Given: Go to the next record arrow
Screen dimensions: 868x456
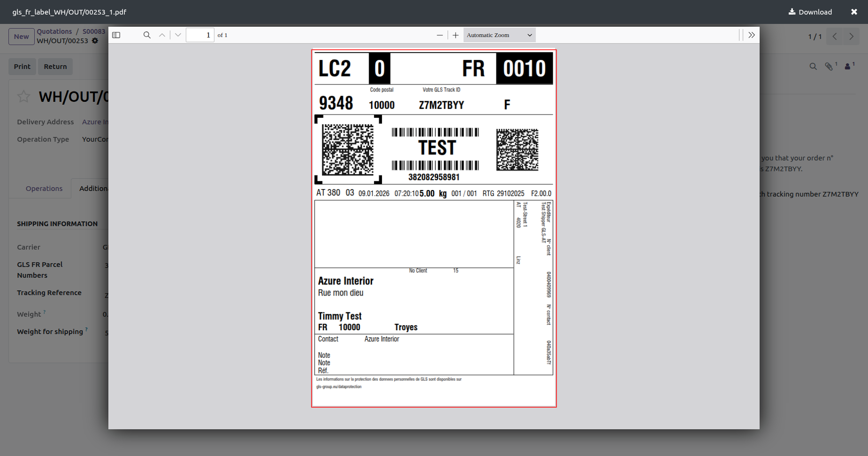Looking at the screenshot, I should (x=852, y=37).
